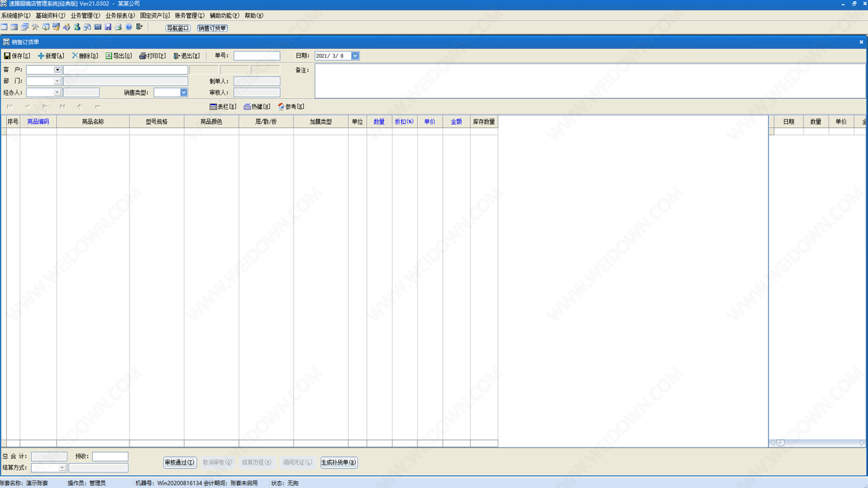Open the 帮助 menu
The height and width of the screenshot is (488, 868).
point(254,15)
